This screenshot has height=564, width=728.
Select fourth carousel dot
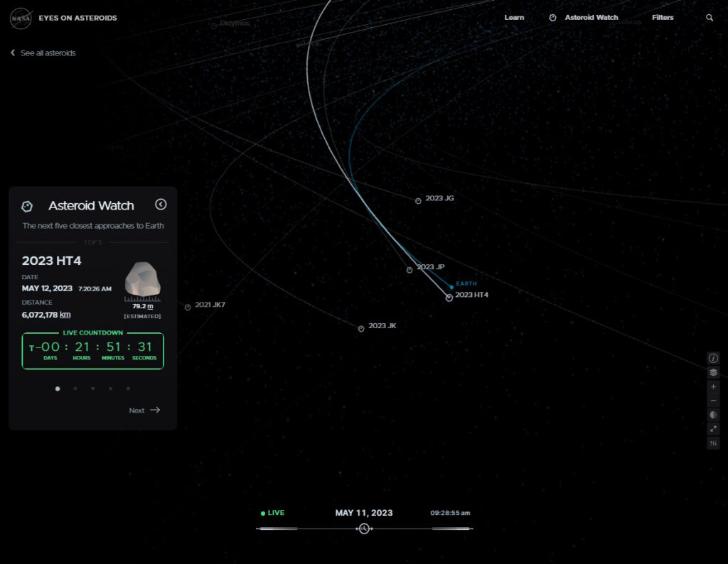pyautogui.click(x=110, y=389)
